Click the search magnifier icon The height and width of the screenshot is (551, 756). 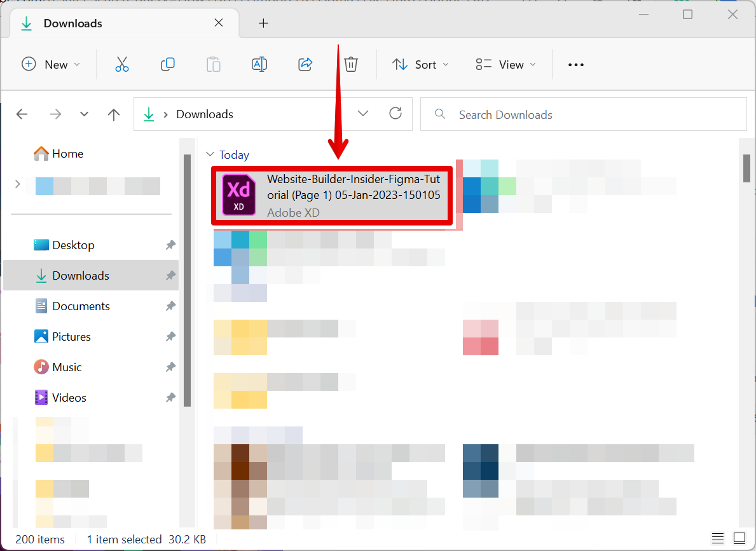[440, 114]
